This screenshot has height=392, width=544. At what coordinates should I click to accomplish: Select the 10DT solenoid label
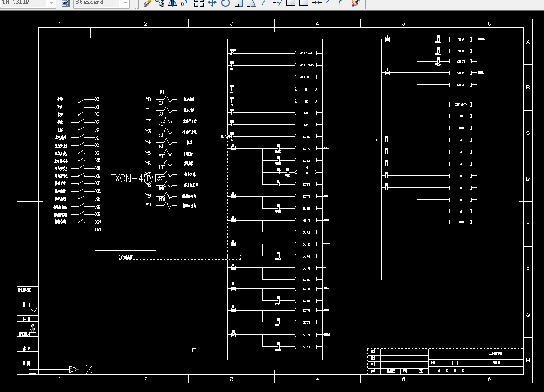click(162, 189)
